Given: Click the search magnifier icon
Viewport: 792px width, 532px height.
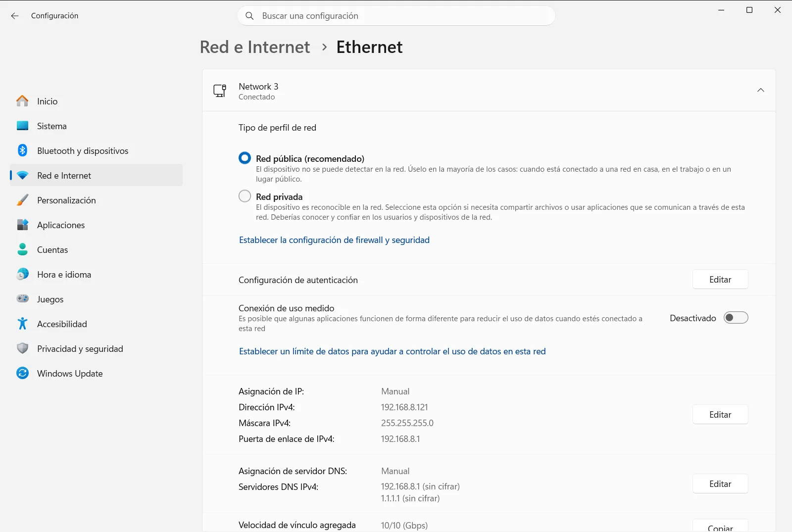Looking at the screenshot, I should pos(250,16).
